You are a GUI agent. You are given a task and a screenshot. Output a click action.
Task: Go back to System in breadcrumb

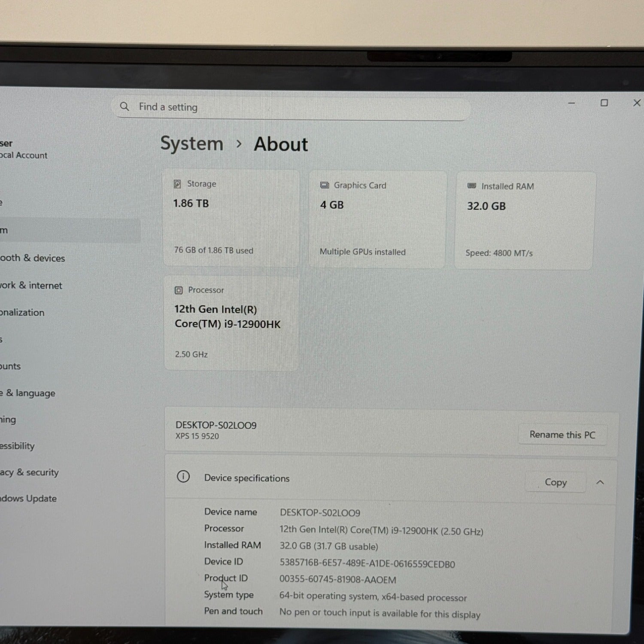(191, 144)
